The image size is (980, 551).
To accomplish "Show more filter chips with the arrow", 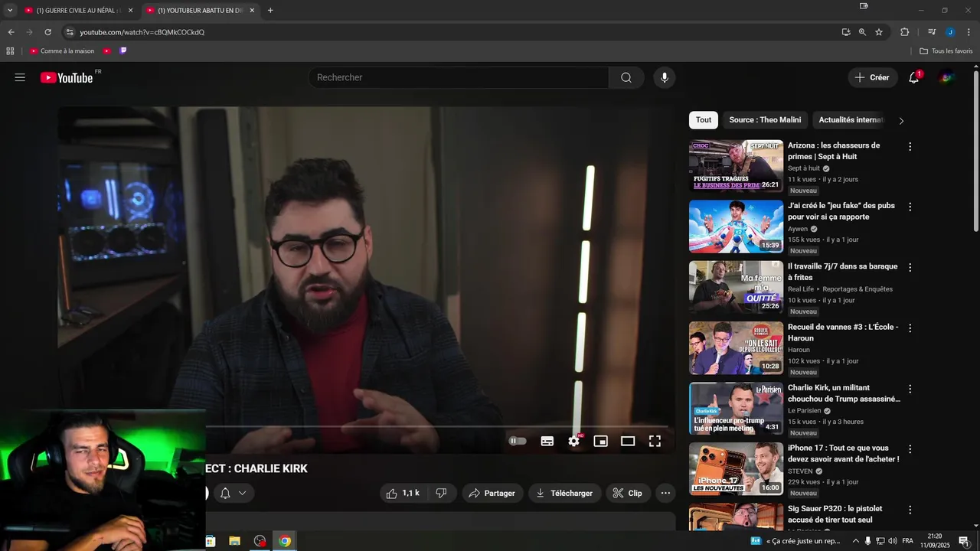I will pyautogui.click(x=901, y=121).
